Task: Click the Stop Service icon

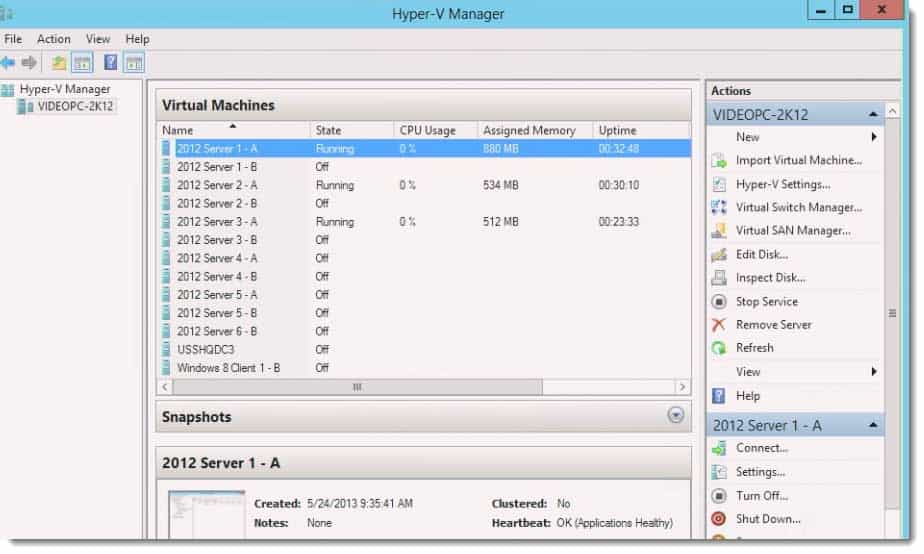Action: (x=719, y=302)
